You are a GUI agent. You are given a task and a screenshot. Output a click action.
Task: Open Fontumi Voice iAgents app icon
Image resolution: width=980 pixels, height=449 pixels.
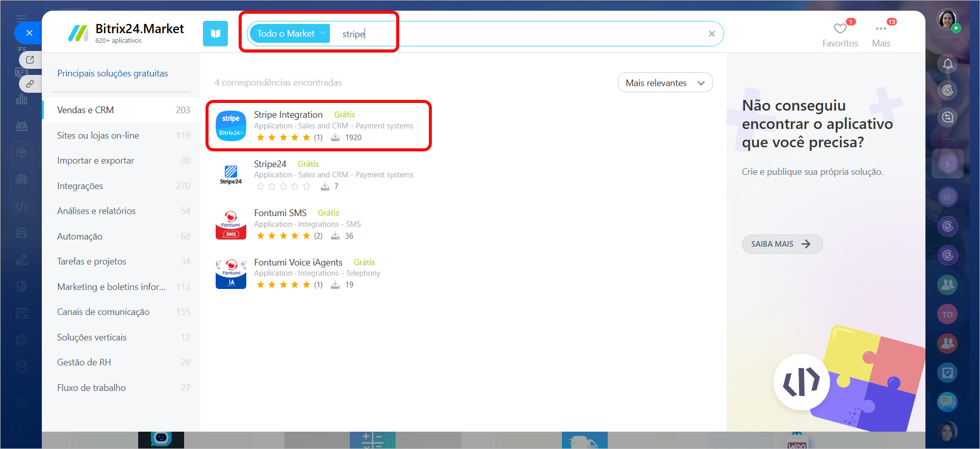(x=230, y=274)
